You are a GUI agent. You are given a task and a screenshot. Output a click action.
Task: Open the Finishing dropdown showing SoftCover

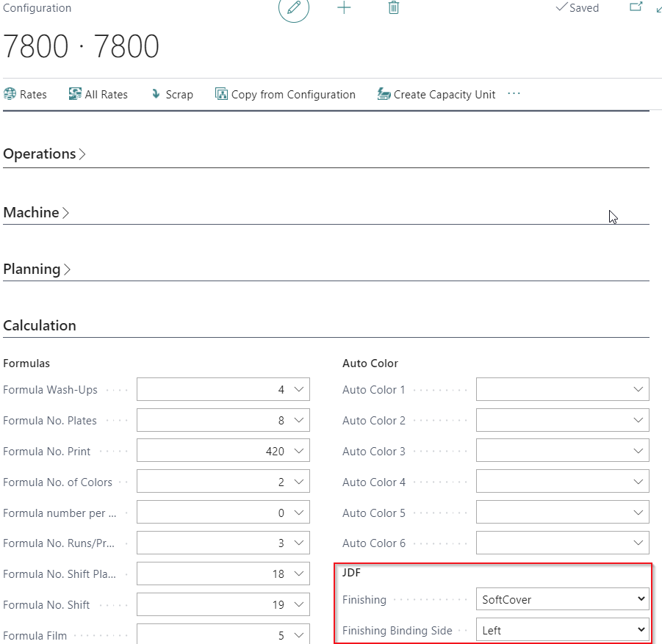pyautogui.click(x=562, y=599)
